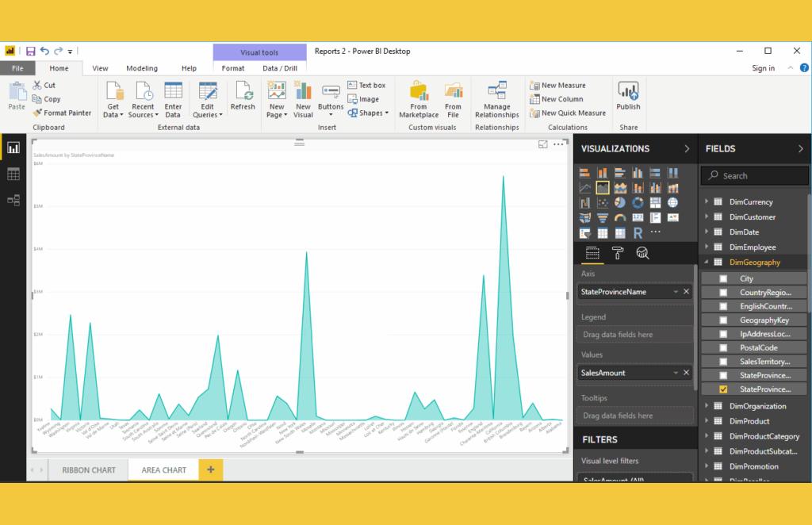Select the Slicer visual

click(584, 233)
